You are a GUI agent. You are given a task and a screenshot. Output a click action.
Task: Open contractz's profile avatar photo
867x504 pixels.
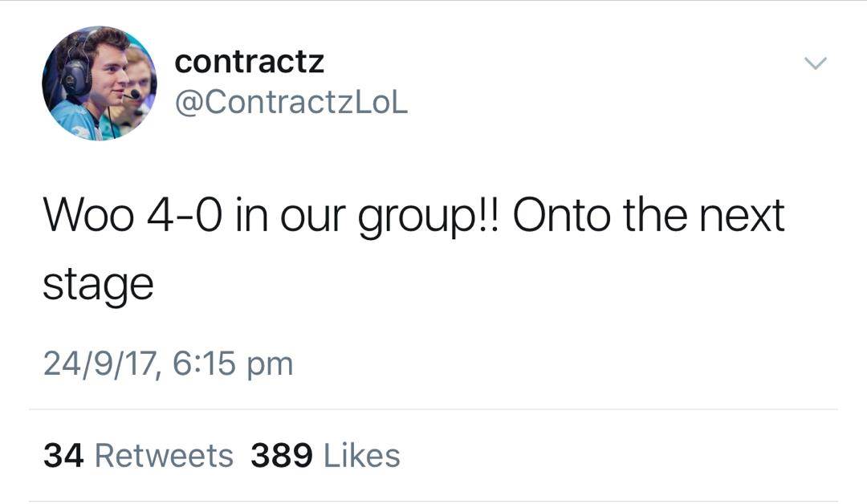click(99, 83)
